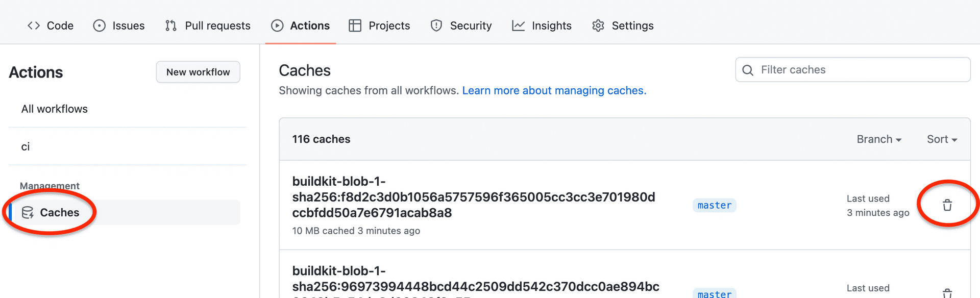The height and width of the screenshot is (298, 980).
Task: Click the Projects table icon
Action: point(355,26)
